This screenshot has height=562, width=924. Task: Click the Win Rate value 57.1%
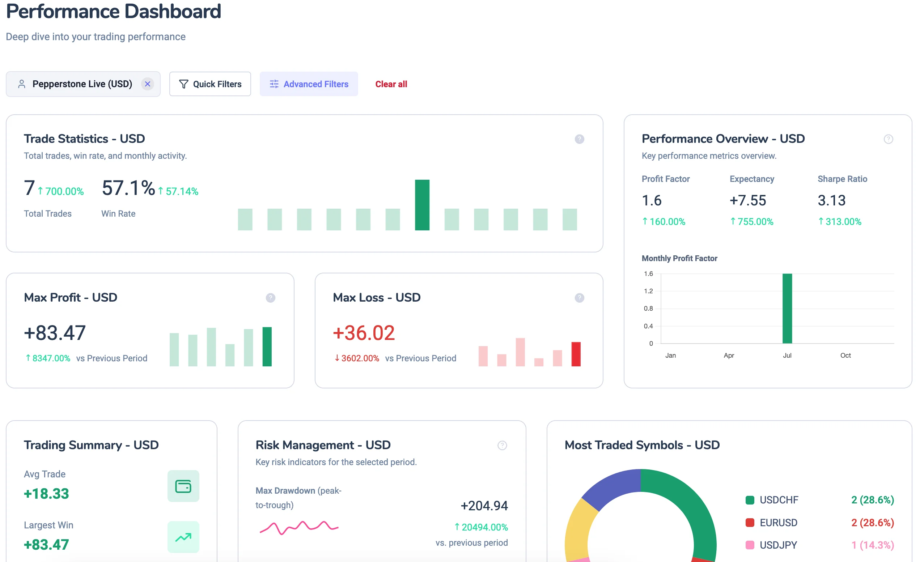(129, 188)
